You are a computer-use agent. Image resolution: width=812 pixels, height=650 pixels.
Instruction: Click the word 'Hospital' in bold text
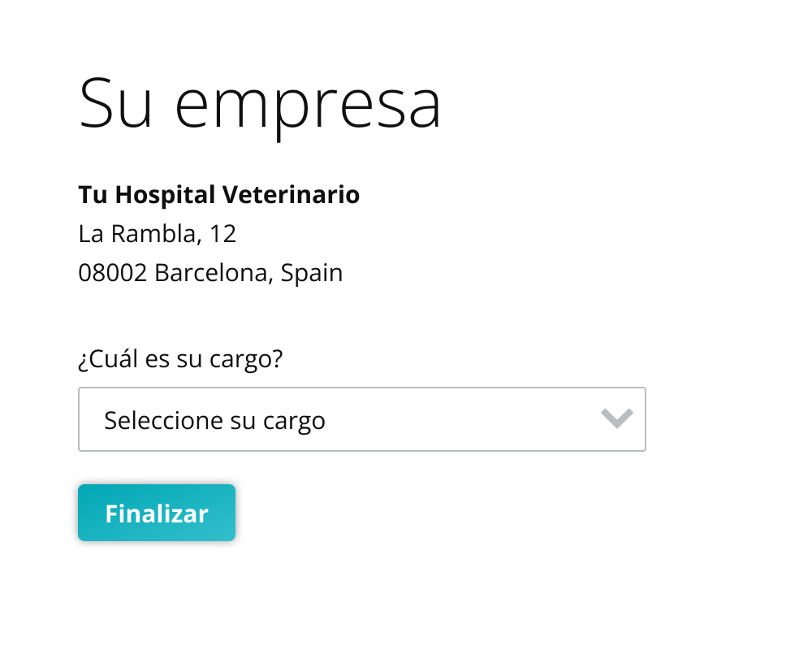tap(165, 196)
